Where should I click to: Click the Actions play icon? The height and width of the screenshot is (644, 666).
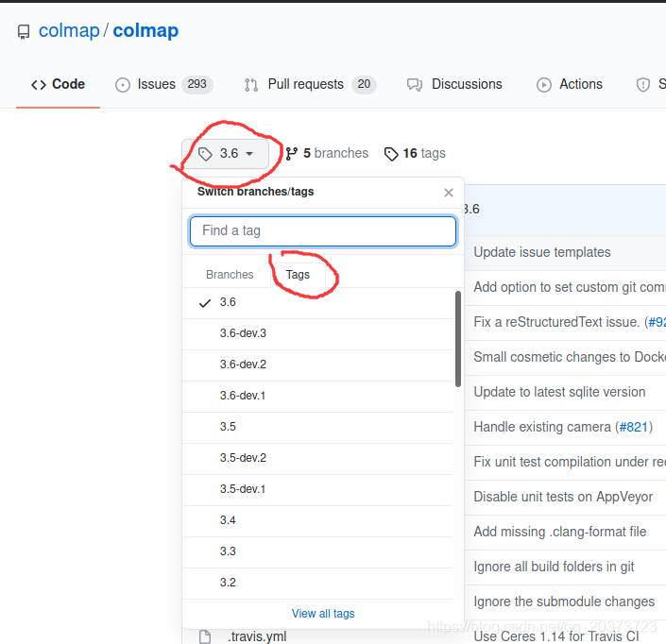click(x=544, y=85)
